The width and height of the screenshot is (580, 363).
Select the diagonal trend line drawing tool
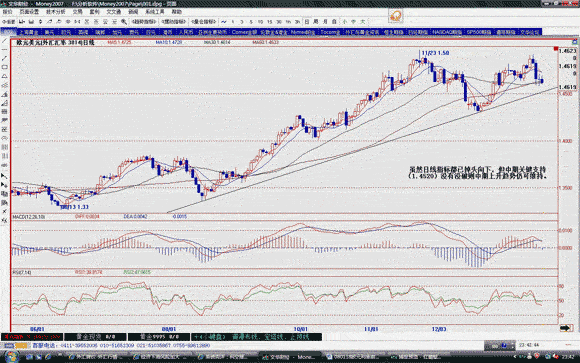click(x=4, y=58)
